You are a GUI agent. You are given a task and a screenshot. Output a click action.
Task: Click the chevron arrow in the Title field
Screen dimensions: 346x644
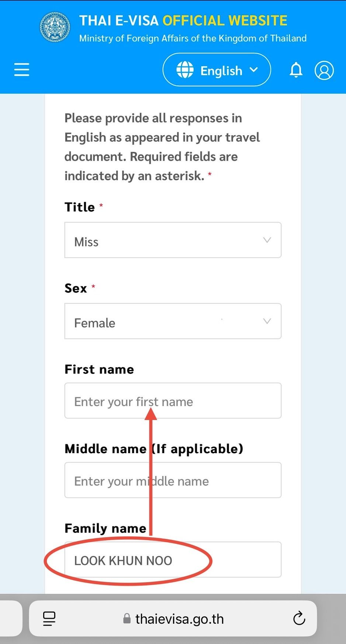coord(267,240)
